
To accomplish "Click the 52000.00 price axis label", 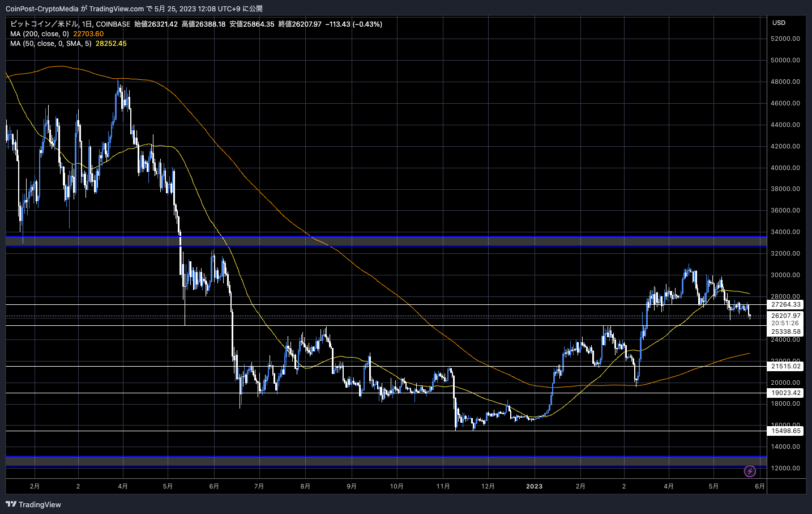I will [785, 39].
